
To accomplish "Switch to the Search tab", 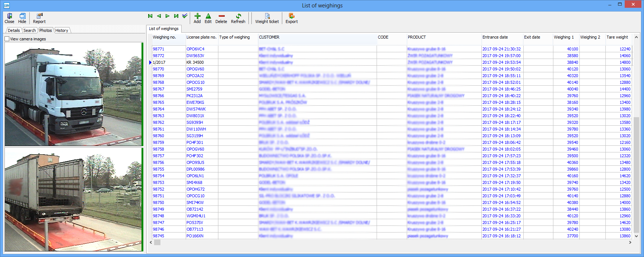I will coord(30,30).
